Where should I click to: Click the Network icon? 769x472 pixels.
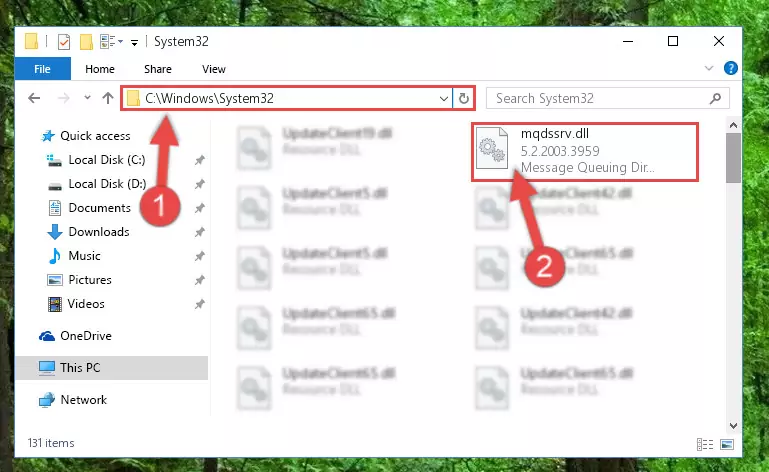pos(47,400)
